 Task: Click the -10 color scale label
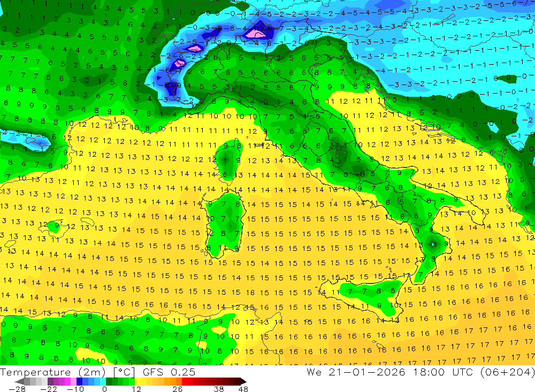point(75,389)
